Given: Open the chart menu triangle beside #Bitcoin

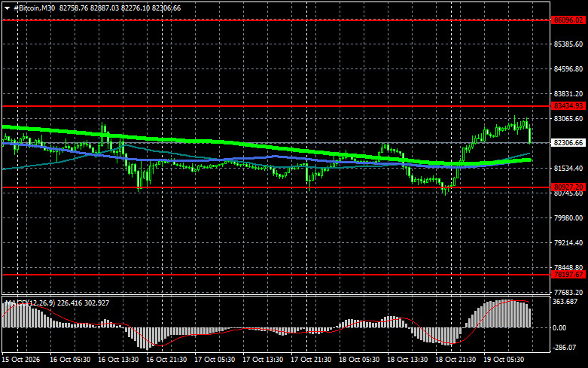Looking at the screenshot, I should pyautogui.click(x=7, y=8).
